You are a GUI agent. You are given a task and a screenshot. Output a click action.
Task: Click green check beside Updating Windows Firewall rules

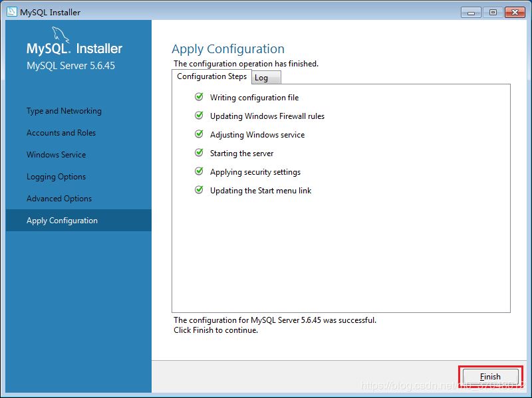point(198,116)
